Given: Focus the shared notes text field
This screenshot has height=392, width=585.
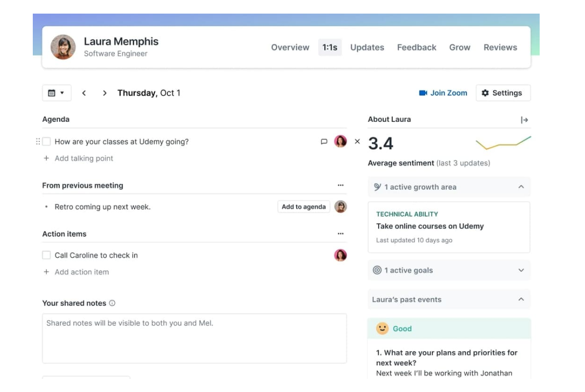Looking at the screenshot, I should pos(194,339).
